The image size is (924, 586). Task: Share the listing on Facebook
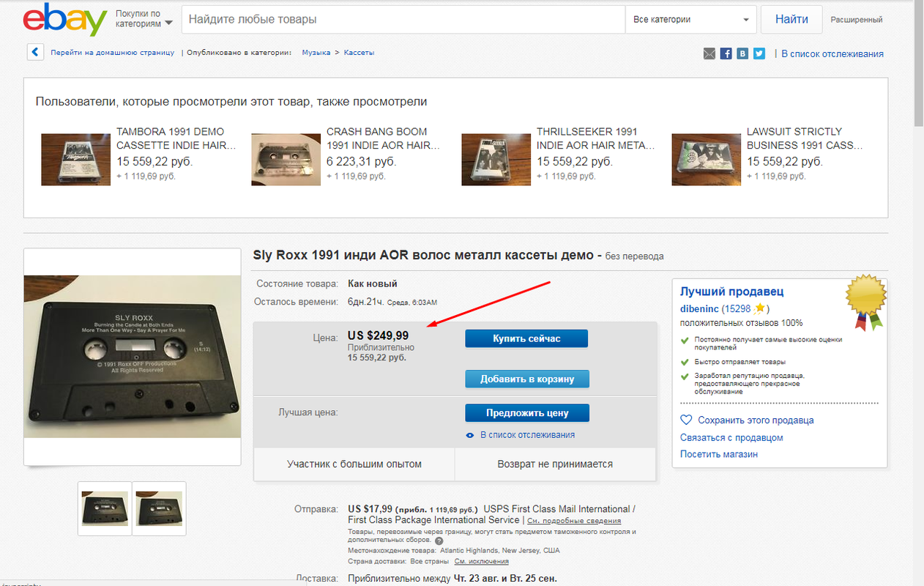pos(726,53)
